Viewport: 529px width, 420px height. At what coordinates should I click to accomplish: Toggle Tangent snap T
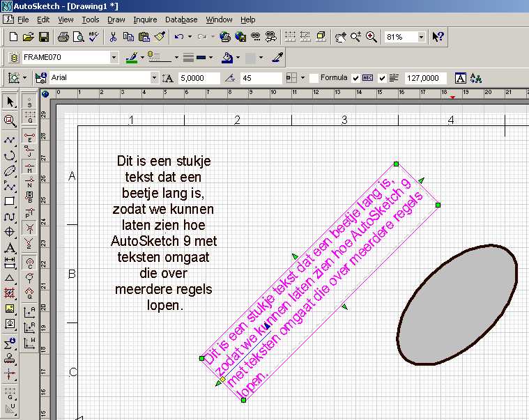tap(29, 278)
